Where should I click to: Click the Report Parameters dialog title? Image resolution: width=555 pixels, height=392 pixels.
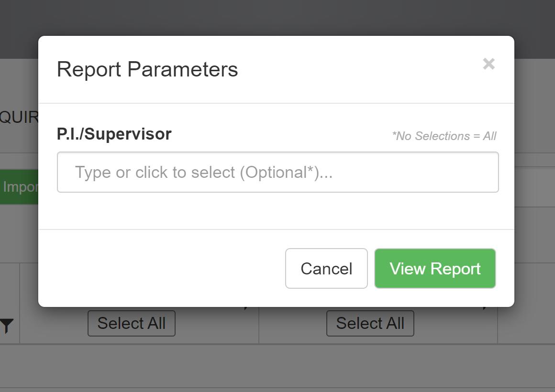tap(147, 69)
